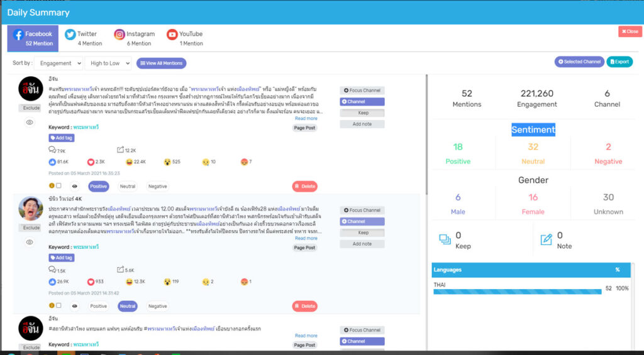Close the Daily Summary panel
This screenshot has height=355, width=644.
tap(630, 31)
